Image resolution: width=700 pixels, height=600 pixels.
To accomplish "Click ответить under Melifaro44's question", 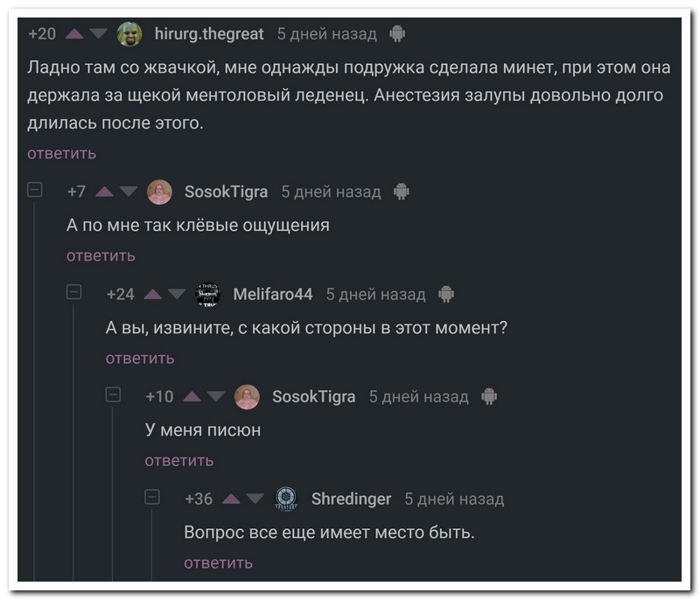I will (140, 358).
